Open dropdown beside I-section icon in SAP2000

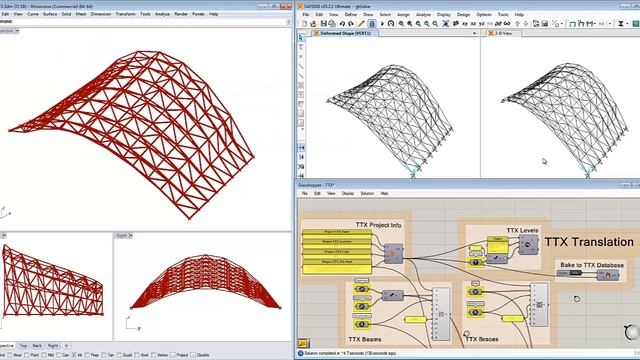(x=627, y=24)
